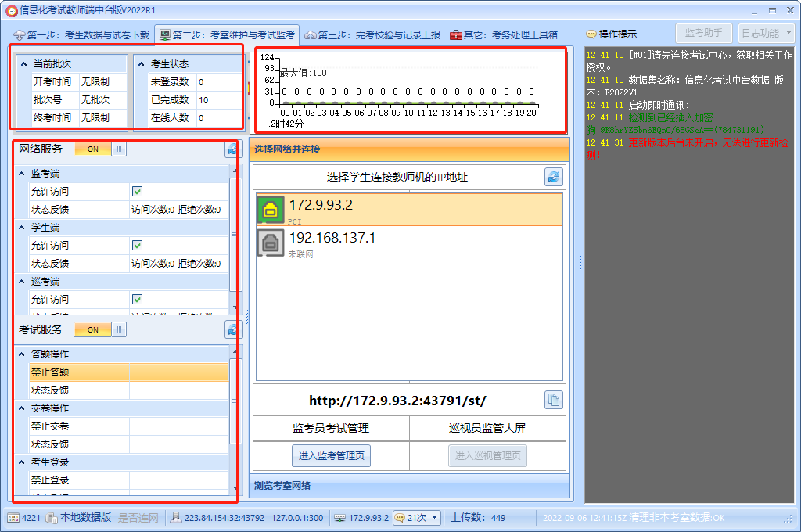
Task: Collapse the 巡考端 section
Action: (21, 282)
